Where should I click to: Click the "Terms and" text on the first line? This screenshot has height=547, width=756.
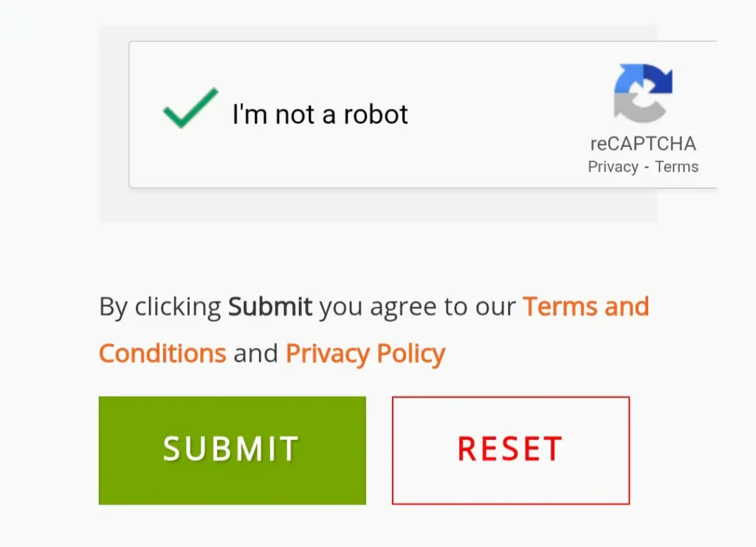(585, 306)
